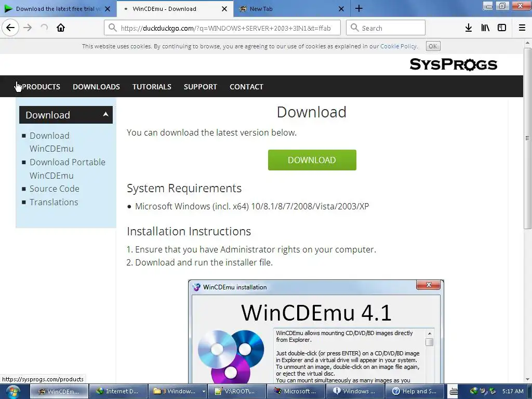Open the Translations sidebar link
532x399 pixels.
[54, 202]
